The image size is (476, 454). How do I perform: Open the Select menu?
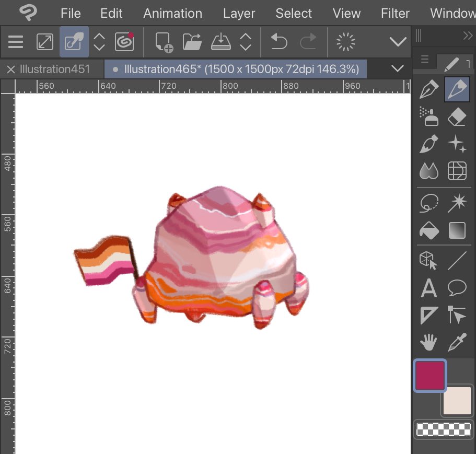(294, 14)
